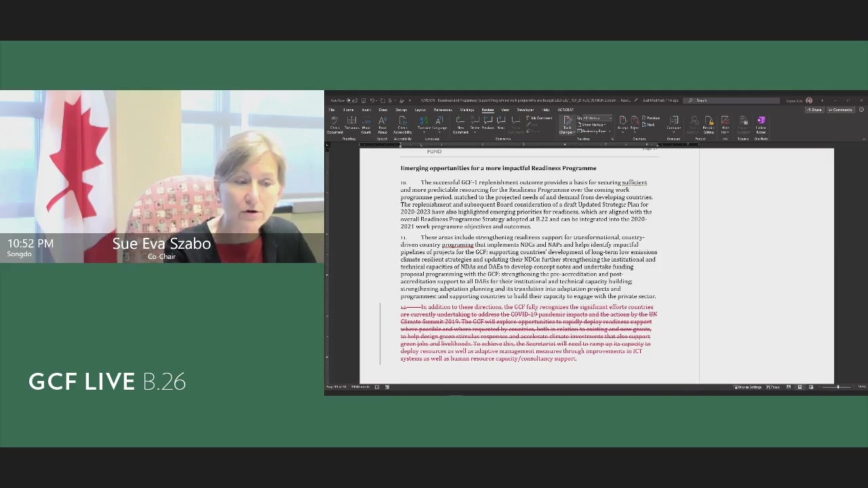Open the Thesaurus tool
Viewport: 868px width, 488px height.
point(352,124)
